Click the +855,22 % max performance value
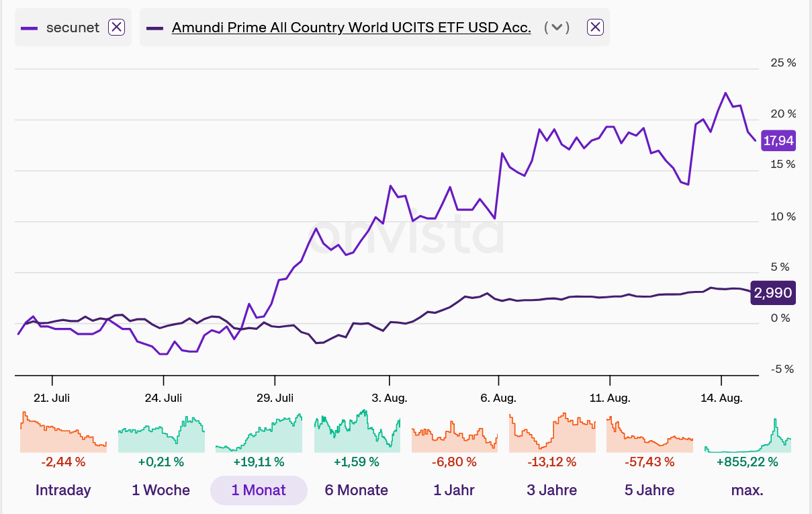The height and width of the screenshot is (514, 812). coord(748,462)
